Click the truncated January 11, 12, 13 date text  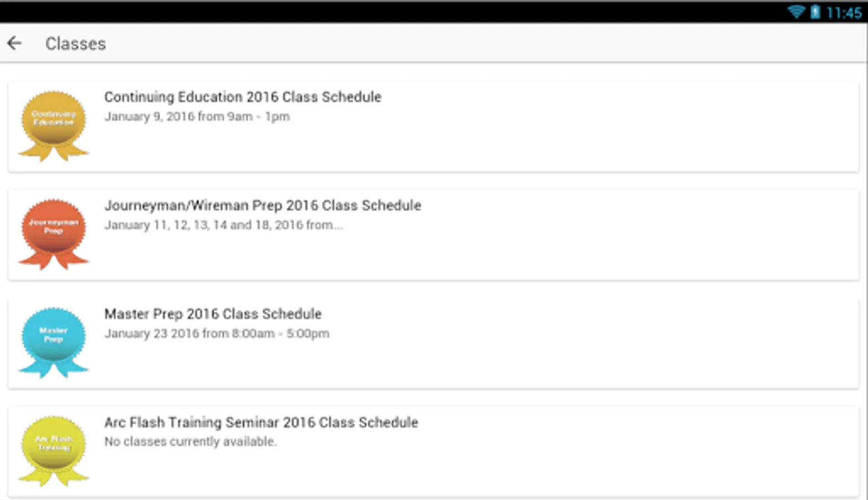[x=223, y=225]
